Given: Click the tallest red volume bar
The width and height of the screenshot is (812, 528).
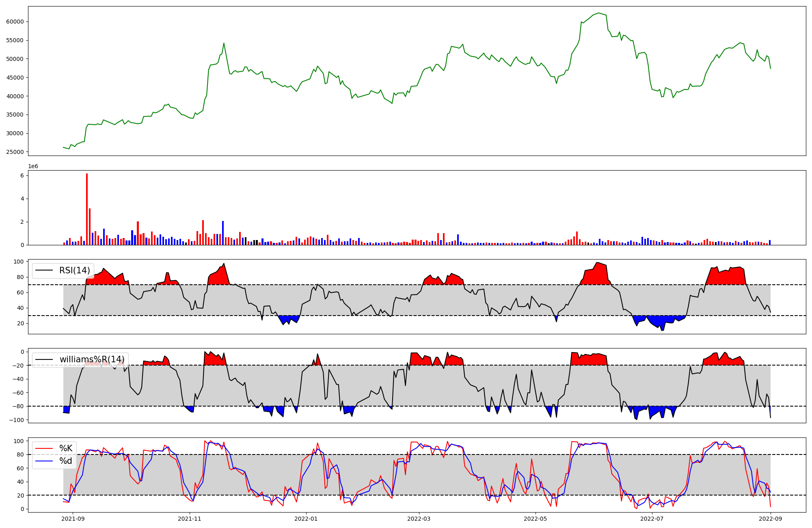Looking at the screenshot, I should click(87, 209).
